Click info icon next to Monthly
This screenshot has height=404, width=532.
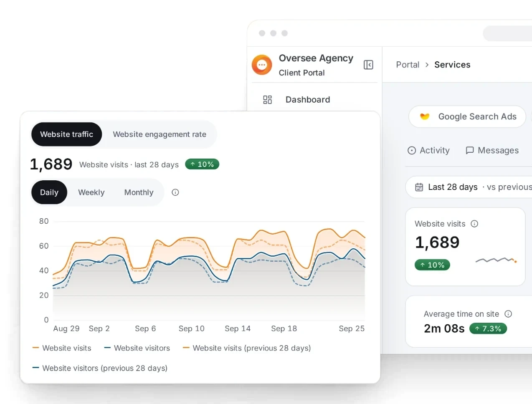tap(175, 192)
